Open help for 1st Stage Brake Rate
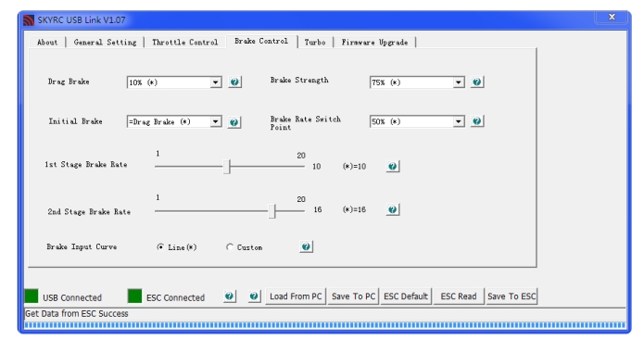 coord(393,167)
